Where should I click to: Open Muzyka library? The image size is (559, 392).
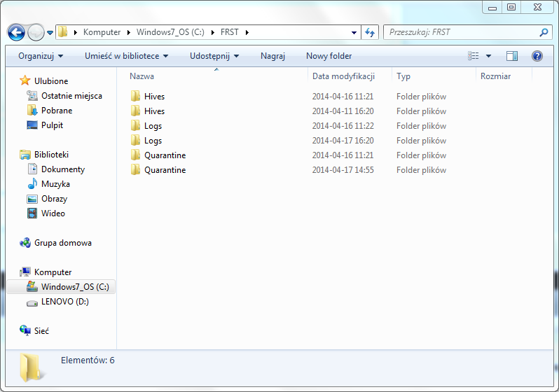55,184
